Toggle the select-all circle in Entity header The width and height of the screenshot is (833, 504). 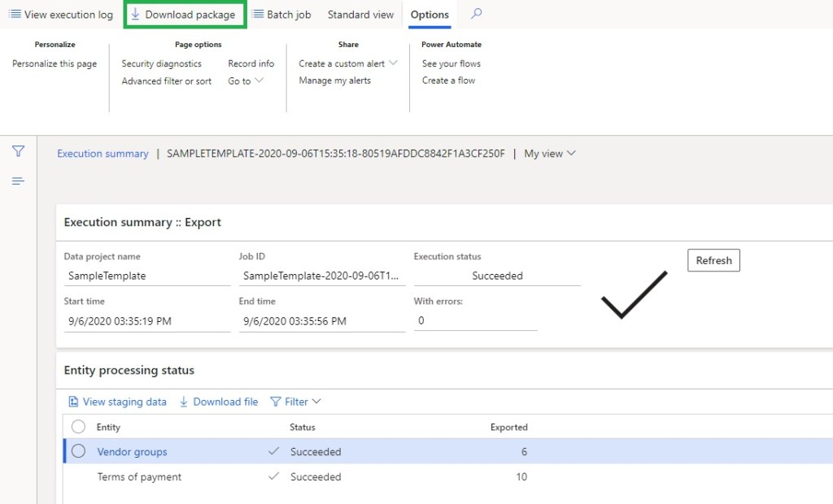coord(79,427)
